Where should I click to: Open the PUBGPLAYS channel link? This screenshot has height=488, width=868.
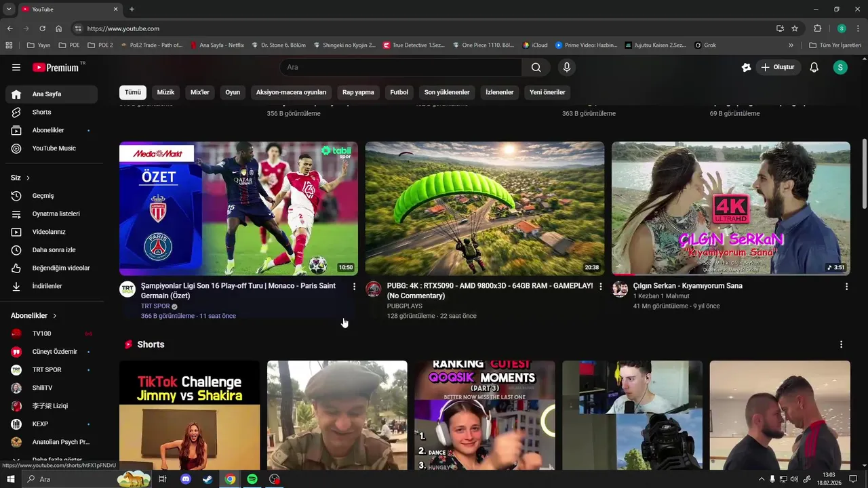coord(405,306)
